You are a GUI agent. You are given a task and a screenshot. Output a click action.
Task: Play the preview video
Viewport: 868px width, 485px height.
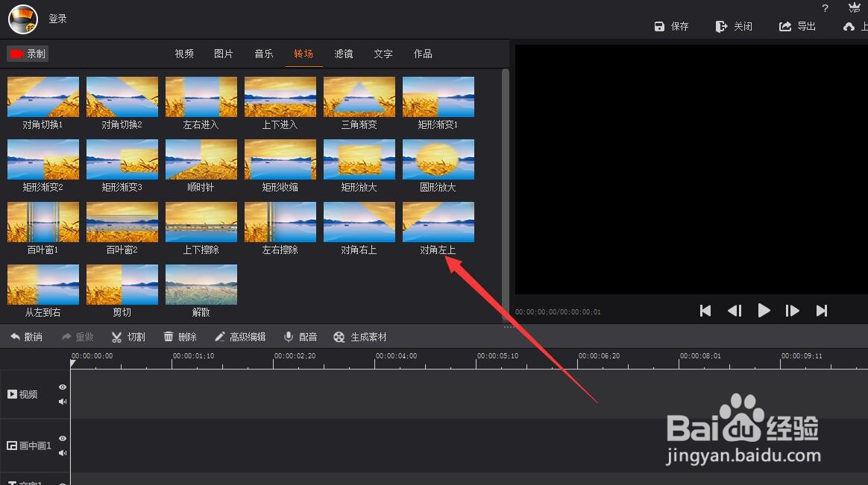click(764, 311)
